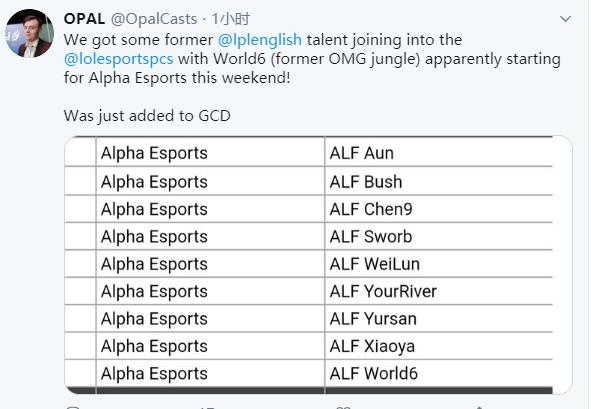This screenshot has width=591, height=409.
Task: Expand the tweet options chevron menu
Action: tap(565, 19)
